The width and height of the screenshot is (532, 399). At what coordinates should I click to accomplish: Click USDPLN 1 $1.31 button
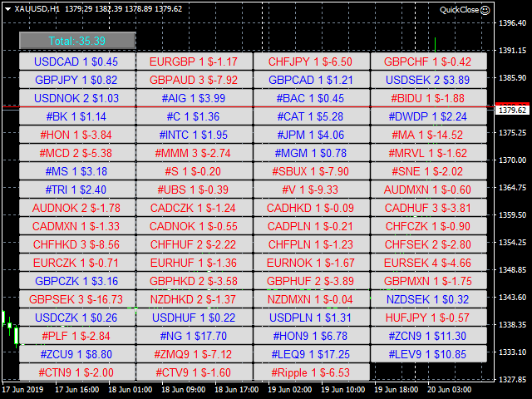click(x=312, y=318)
